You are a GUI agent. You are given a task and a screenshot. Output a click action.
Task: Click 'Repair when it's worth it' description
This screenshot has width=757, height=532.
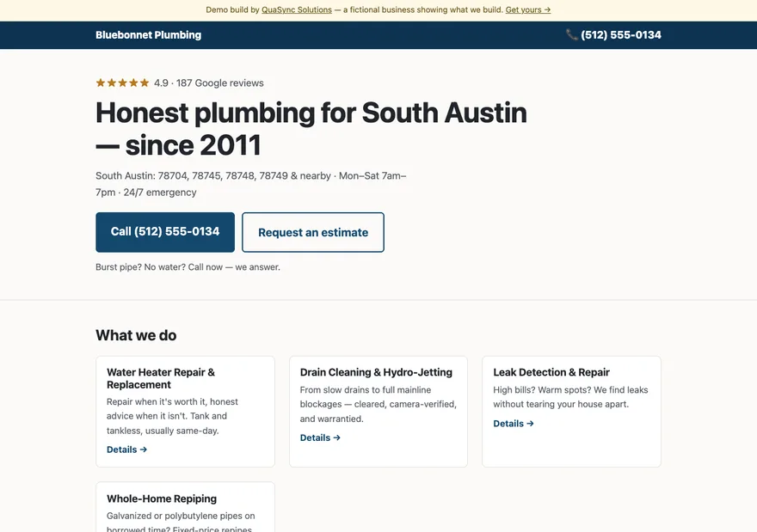(x=172, y=416)
